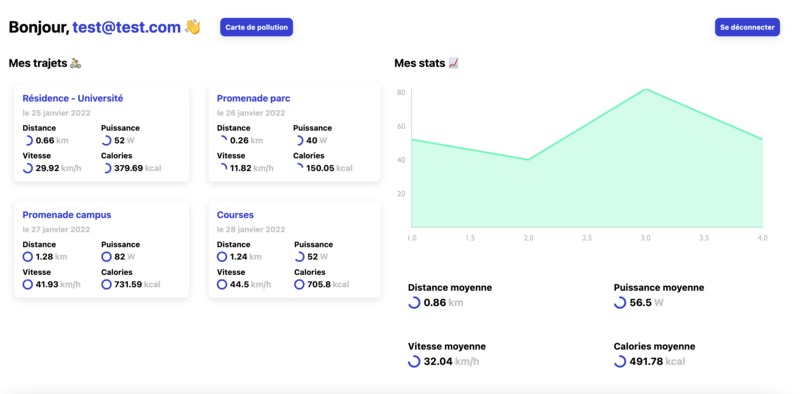This screenshot has width=806, height=394.
Task: Click the cyclist emoji beside Mes trajets
Action: (76, 63)
